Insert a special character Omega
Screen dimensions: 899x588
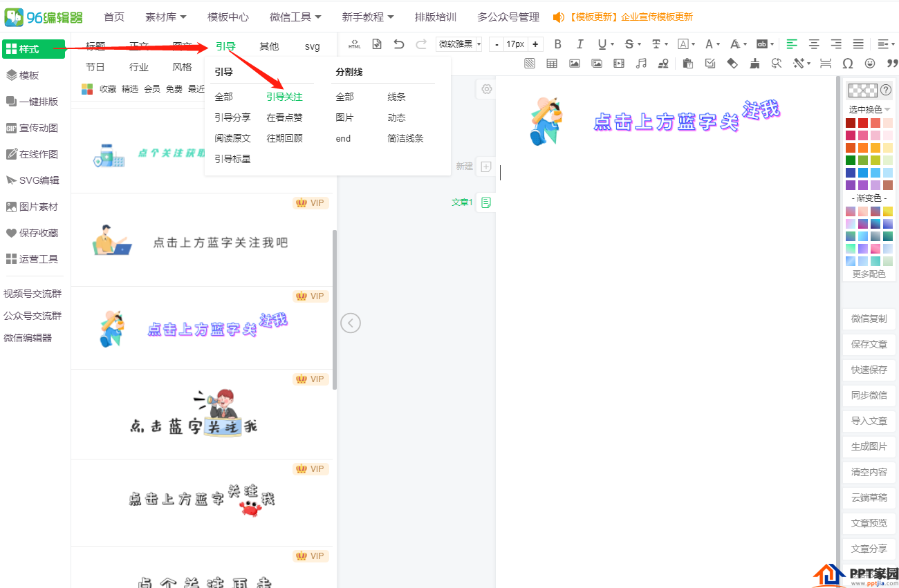[x=848, y=64]
